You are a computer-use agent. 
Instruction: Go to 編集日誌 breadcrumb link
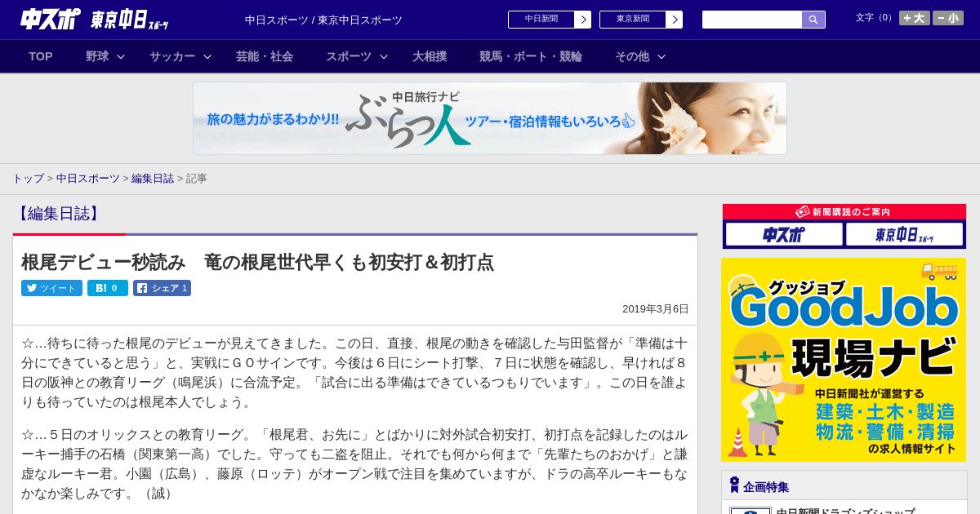(153, 178)
